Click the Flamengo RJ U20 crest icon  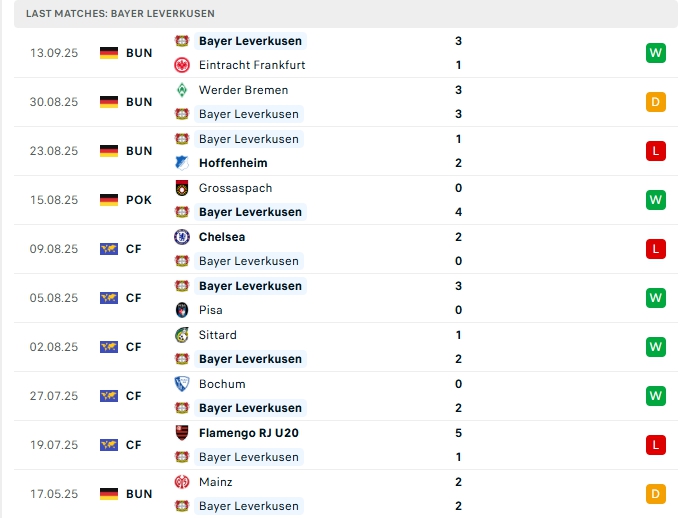182,433
